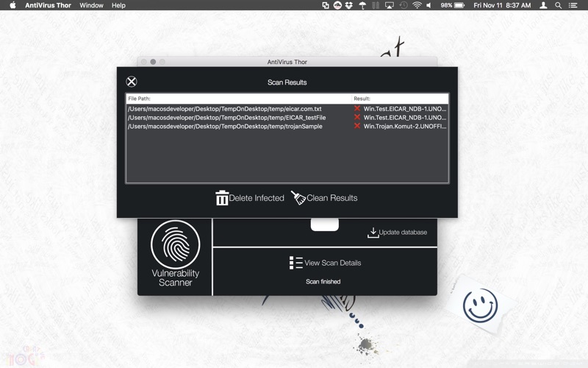
Task: Click the Clean Results label
Action: click(x=332, y=198)
